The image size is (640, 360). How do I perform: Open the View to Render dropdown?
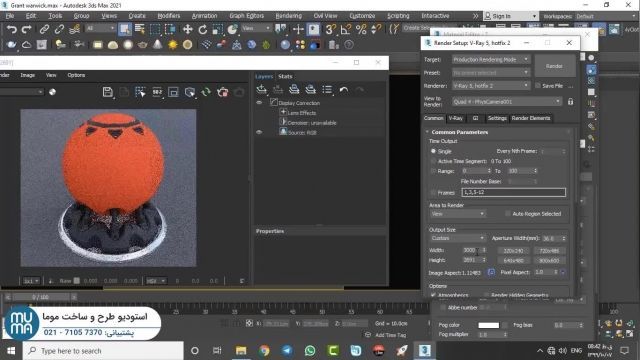pyautogui.click(x=507, y=102)
